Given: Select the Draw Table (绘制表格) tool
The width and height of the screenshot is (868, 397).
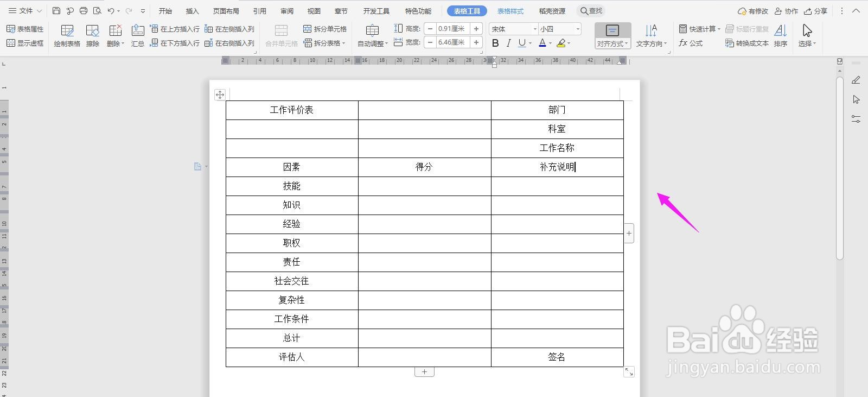Looking at the screenshot, I should [x=67, y=36].
